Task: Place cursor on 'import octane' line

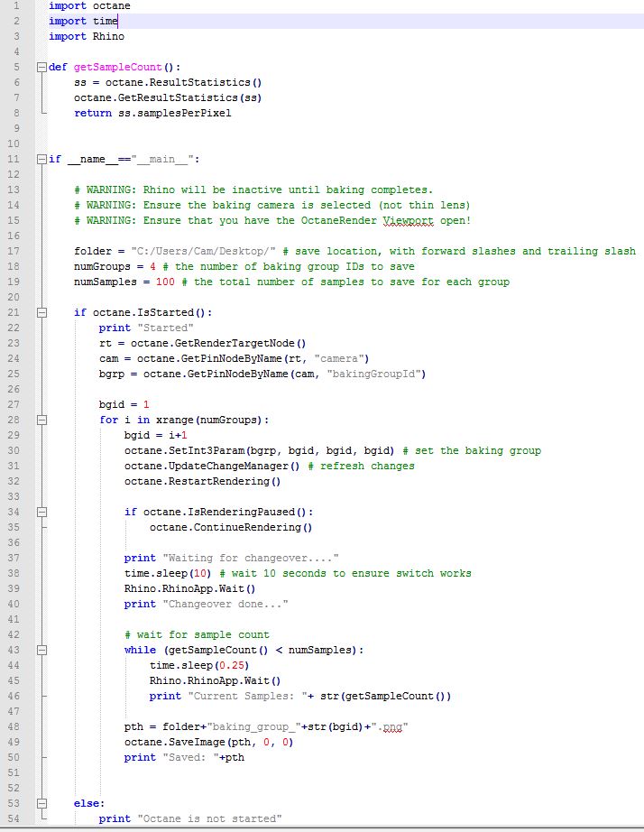Action: [x=89, y=5]
